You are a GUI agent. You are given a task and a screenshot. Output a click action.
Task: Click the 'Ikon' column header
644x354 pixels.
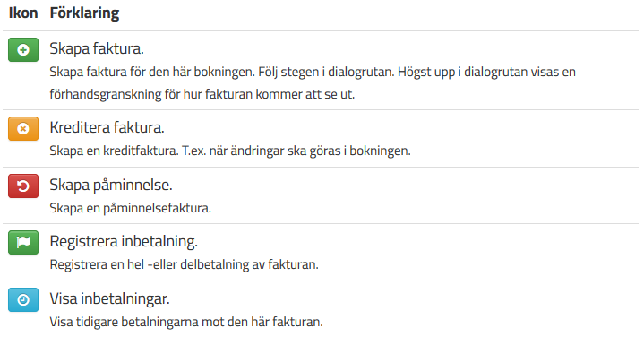click(23, 13)
